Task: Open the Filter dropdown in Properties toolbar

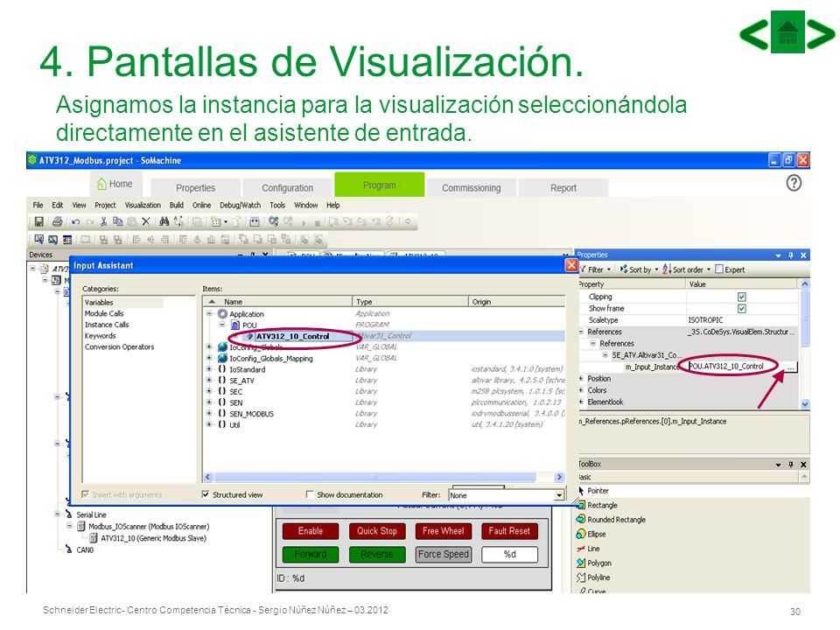Action: coord(596,269)
